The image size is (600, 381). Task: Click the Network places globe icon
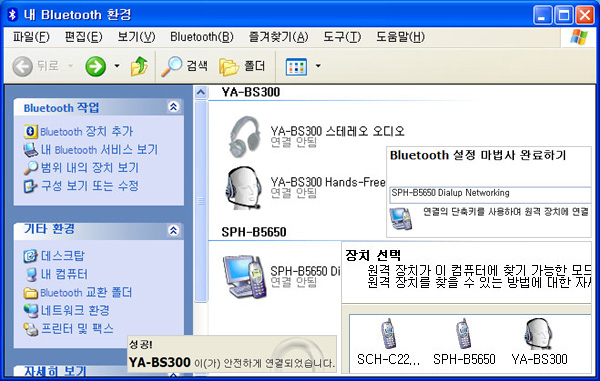[31, 310]
